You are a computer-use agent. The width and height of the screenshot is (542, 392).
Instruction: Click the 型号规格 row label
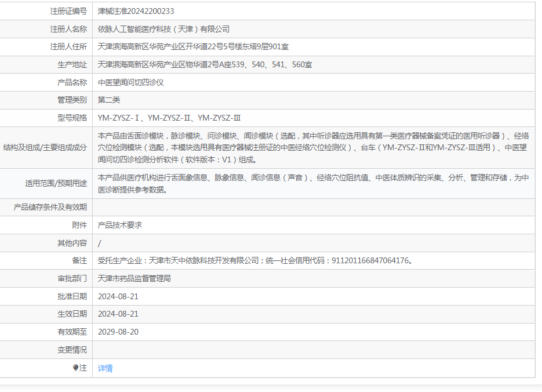pos(72,118)
